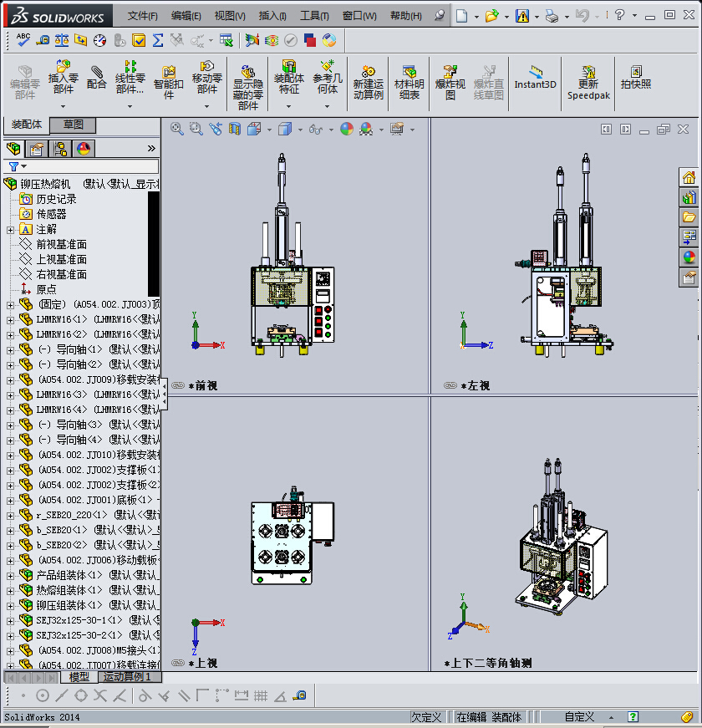The width and height of the screenshot is (702, 728).
Task: Open Display Style dropdown arrow
Action: tap(300, 130)
